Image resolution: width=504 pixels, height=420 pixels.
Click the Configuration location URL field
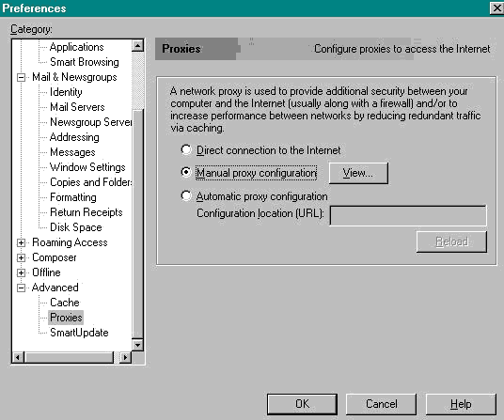tap(408, 215)
